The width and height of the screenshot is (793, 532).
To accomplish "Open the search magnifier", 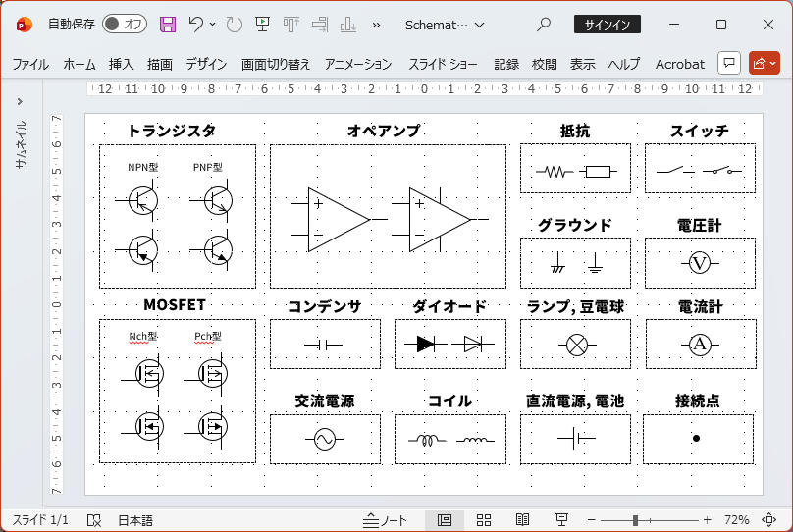I will 543,25.
